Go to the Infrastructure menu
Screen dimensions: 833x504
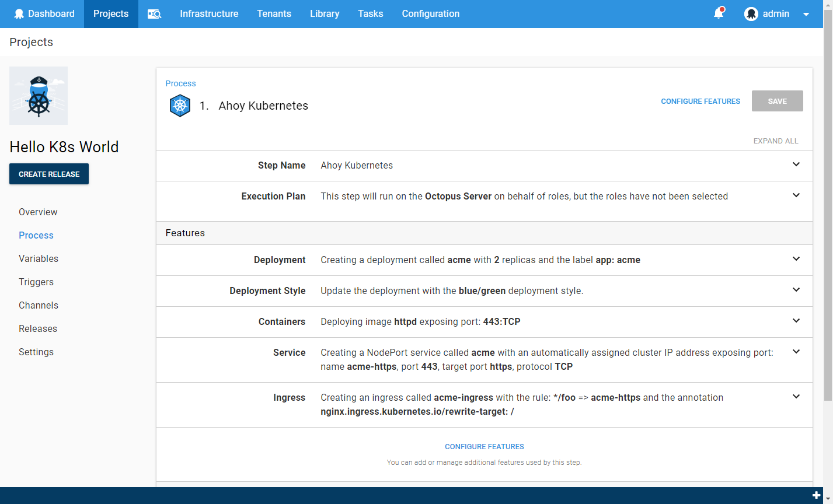point(209,14)
